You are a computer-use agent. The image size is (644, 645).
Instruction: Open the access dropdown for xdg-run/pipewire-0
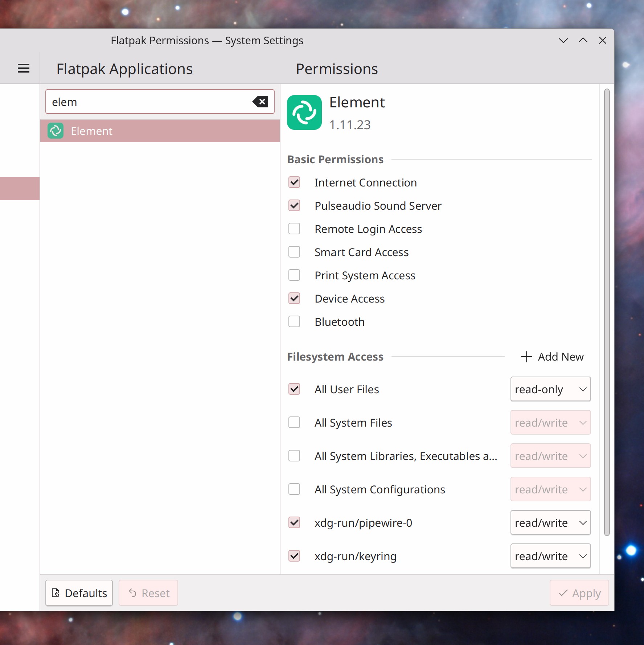tap(550, 522)
